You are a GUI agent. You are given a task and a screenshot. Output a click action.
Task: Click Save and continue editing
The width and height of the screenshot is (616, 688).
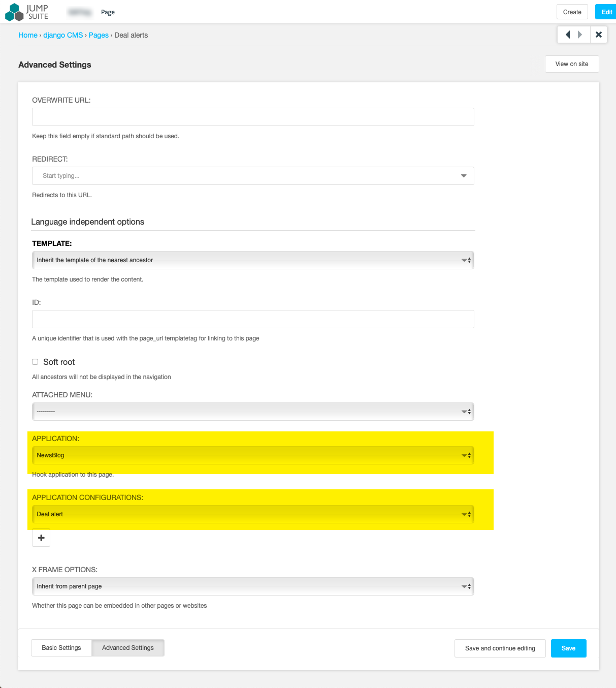click(500, 648)
